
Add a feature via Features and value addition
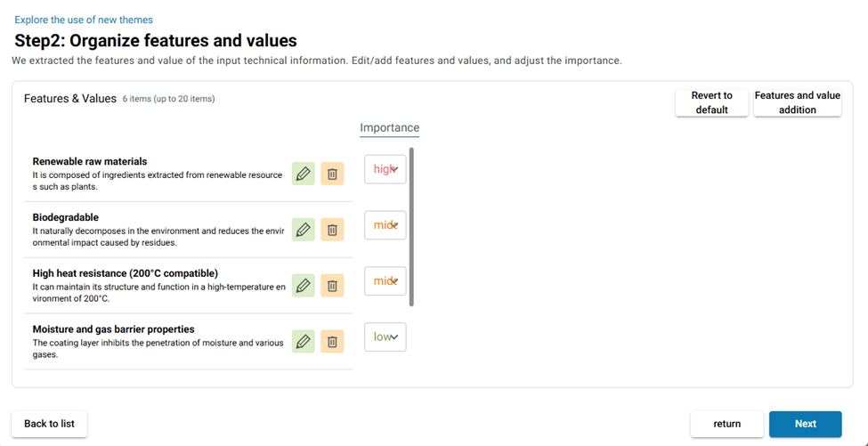coord(797,103)
